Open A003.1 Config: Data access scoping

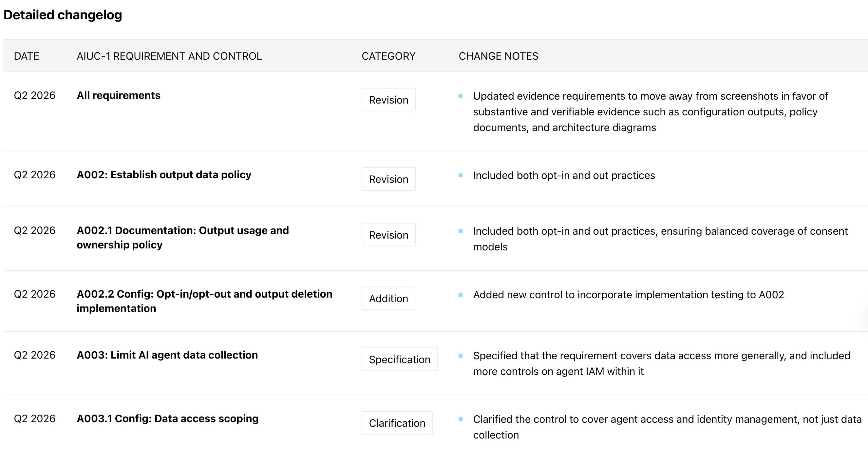coord(167,418)
